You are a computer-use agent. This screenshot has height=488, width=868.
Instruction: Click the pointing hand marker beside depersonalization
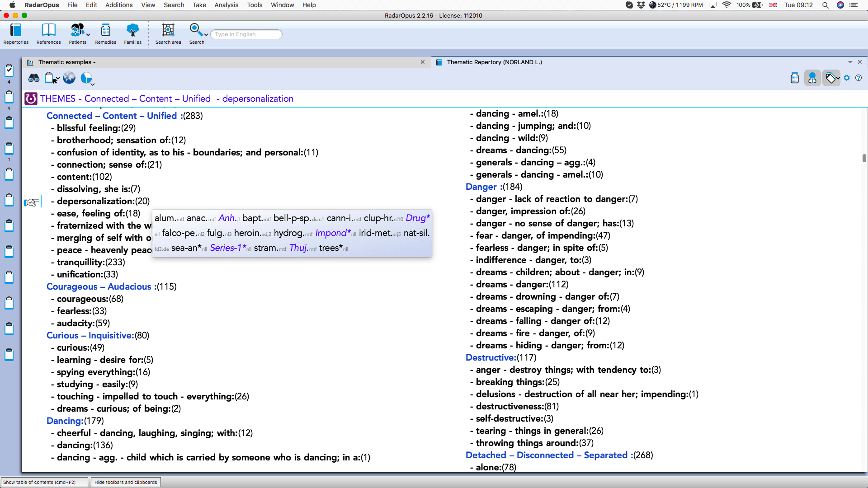coord(32,202)
